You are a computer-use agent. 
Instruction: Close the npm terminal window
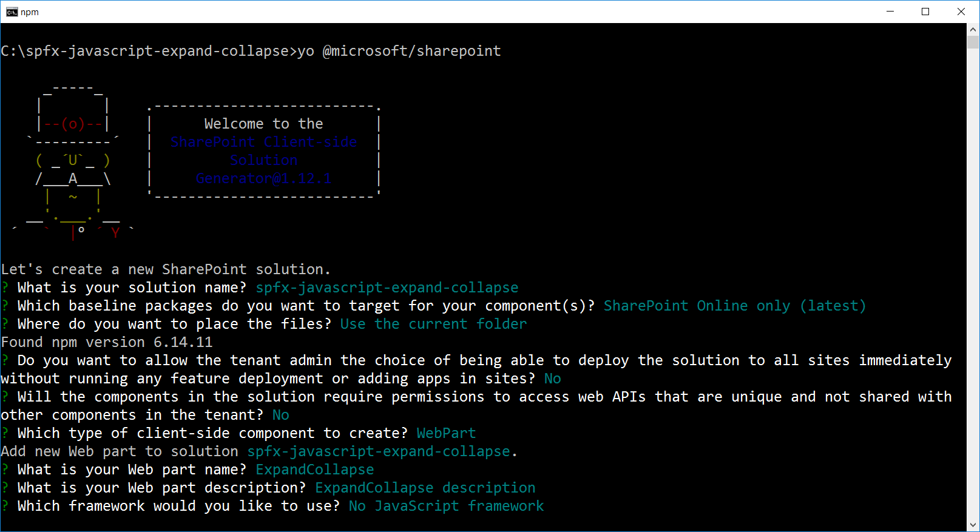click(x=961, y=12)
